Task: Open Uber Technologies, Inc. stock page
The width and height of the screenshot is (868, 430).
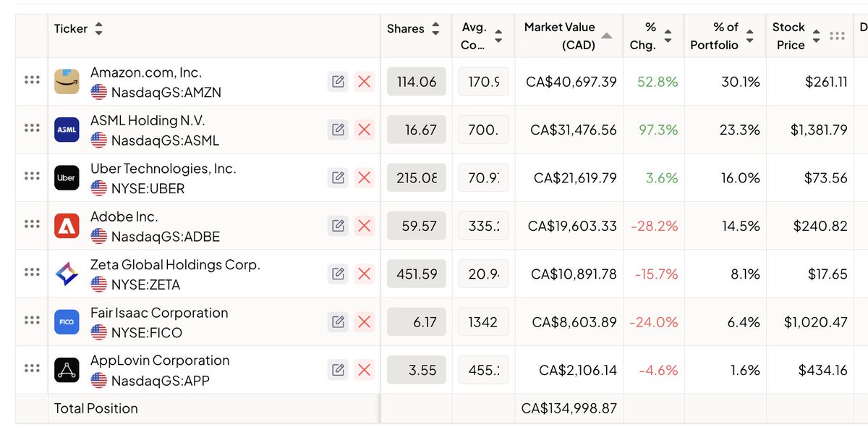Action: [163, 169]
